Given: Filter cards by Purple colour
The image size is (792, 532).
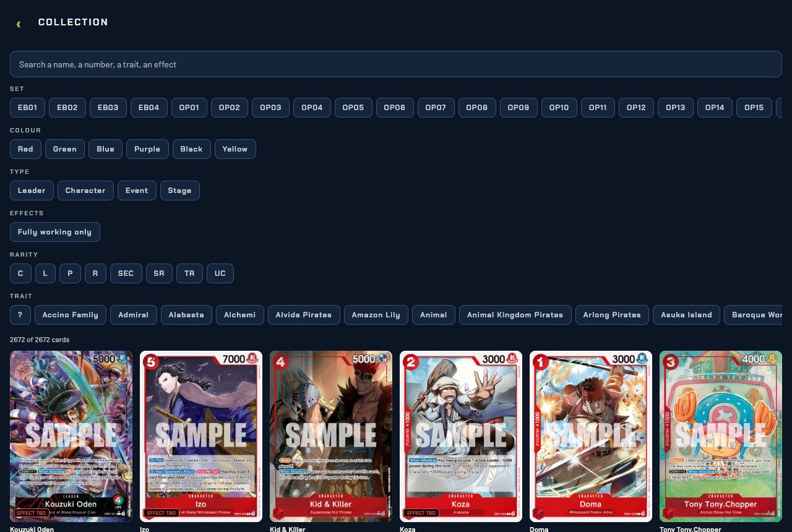Looking at the screenshot, I should pyautogui.click(x=147, y=149).
